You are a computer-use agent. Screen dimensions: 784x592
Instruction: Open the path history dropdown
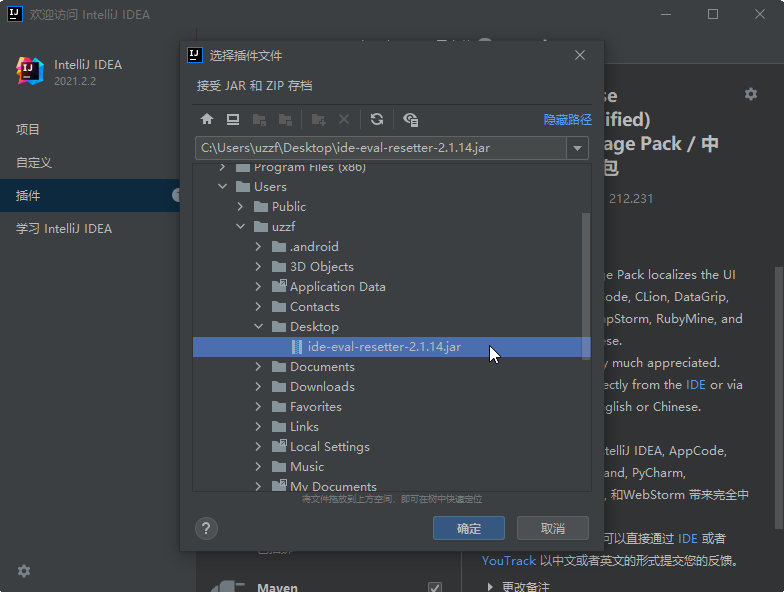click(x=578, y=148)
